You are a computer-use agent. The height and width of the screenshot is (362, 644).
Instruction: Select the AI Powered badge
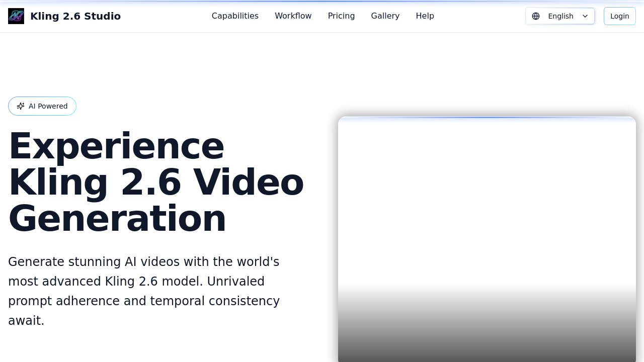pos(42,106)
